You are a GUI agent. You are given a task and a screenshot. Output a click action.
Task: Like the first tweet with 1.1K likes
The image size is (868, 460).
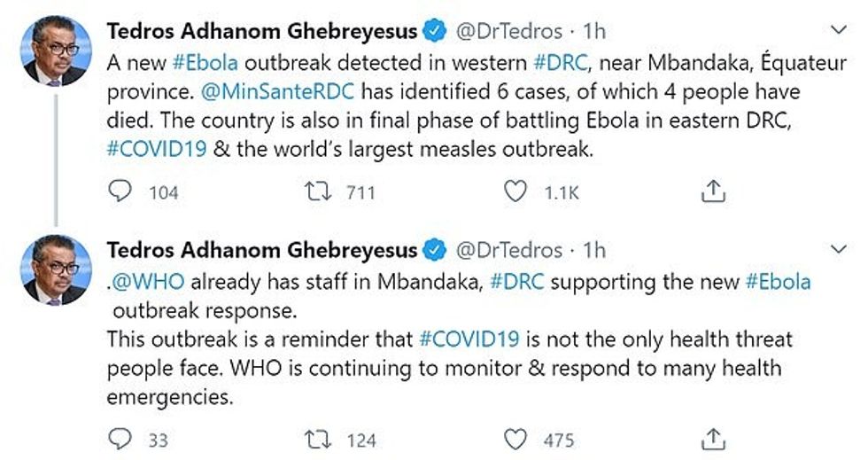pos(515,191)
